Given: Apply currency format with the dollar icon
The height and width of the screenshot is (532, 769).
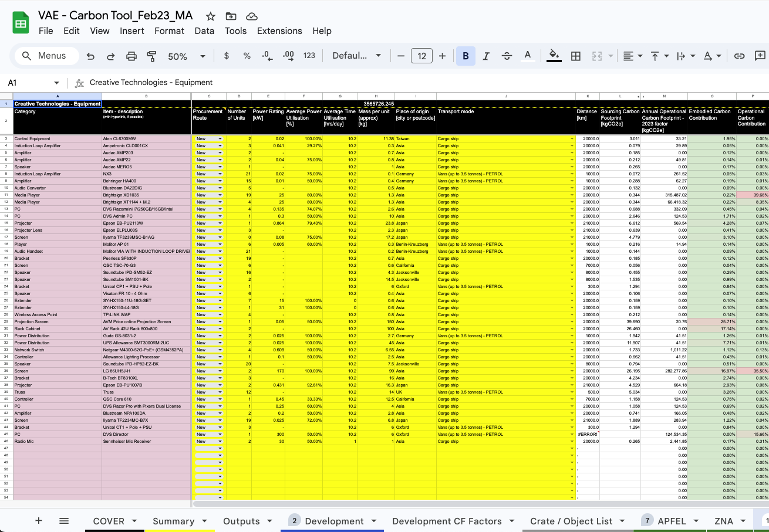Looking at the screenshot, I should (227, 56).
